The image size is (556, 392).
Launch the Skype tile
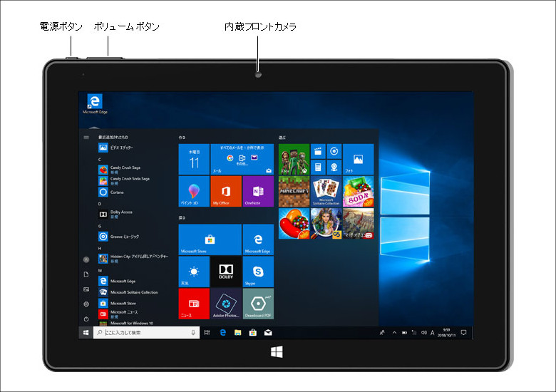[x=258, y=272]
